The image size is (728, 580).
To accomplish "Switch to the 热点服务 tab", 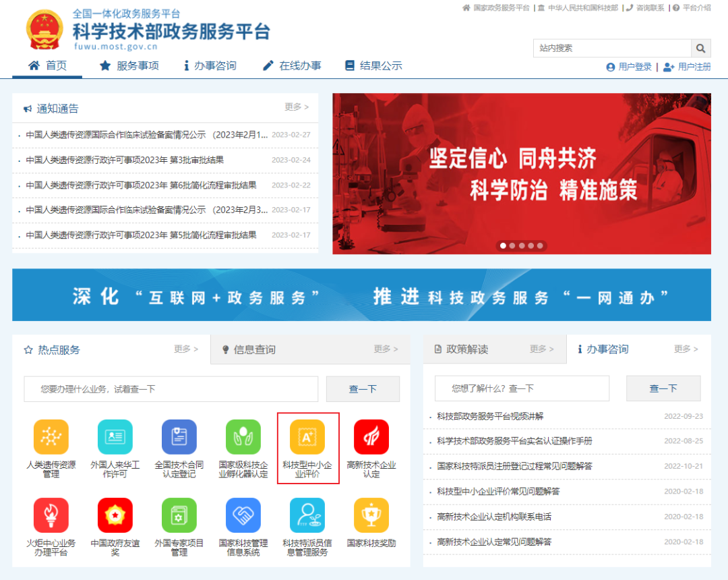I will coord(52,349).
